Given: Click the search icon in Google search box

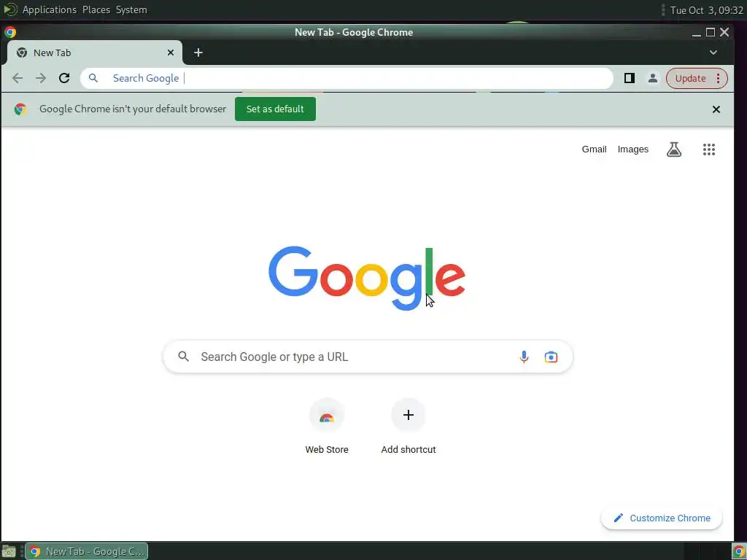Looking at the screenshot, I should click(x=183, y=356).
